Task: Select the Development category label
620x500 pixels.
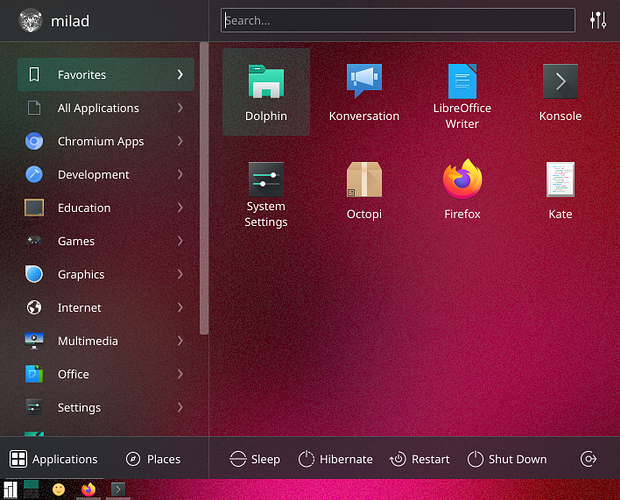Action: [x=93, y=175]
